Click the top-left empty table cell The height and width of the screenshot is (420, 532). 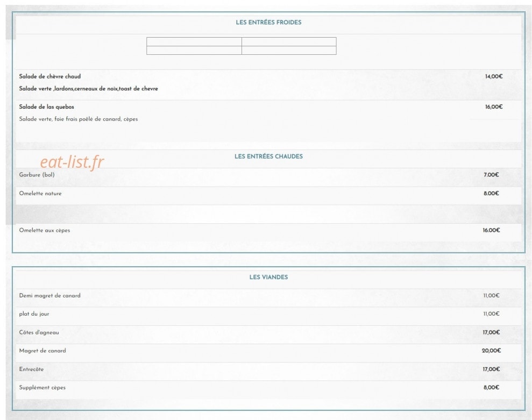coord(194,42)
